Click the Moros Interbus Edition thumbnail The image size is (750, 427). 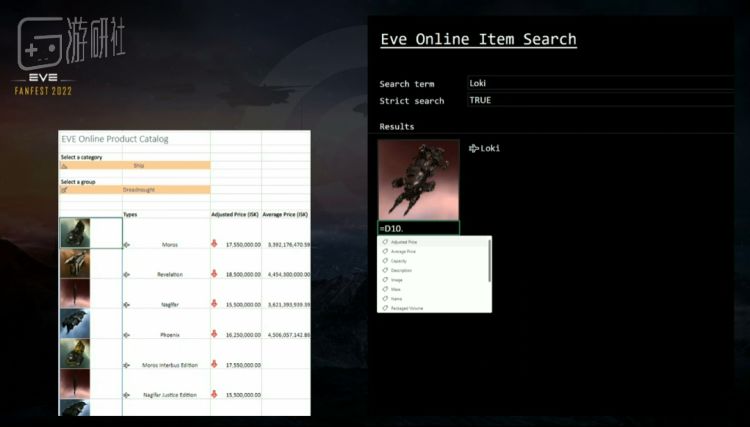tap(75, 354)
